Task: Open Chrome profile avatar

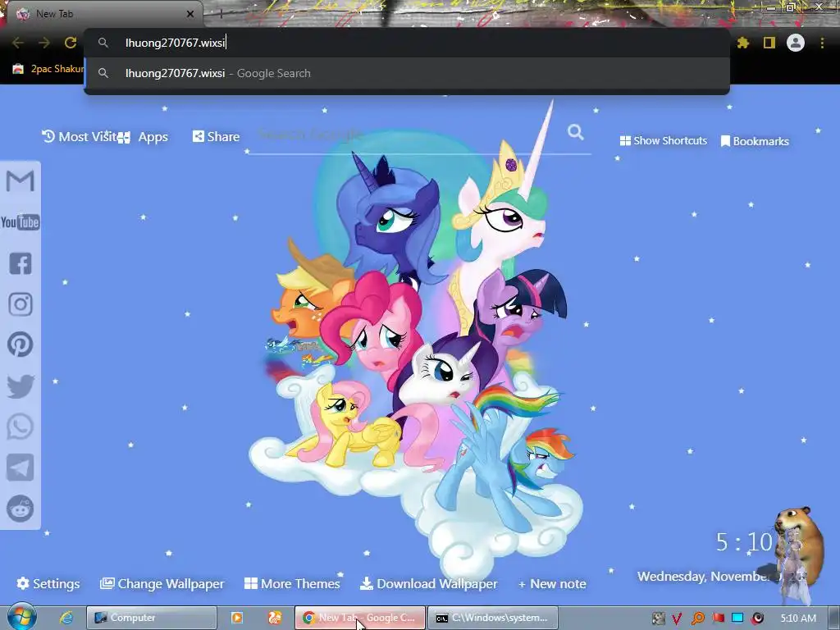Action: 796,43
